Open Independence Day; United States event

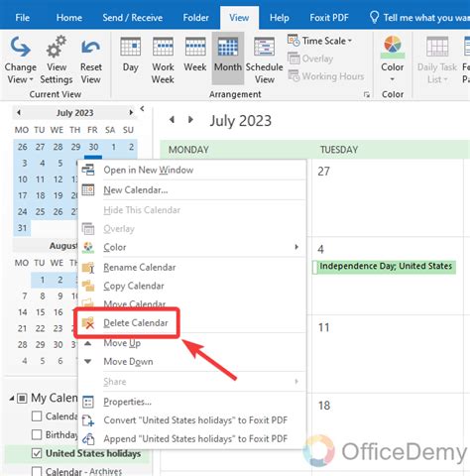click(384, 267)
